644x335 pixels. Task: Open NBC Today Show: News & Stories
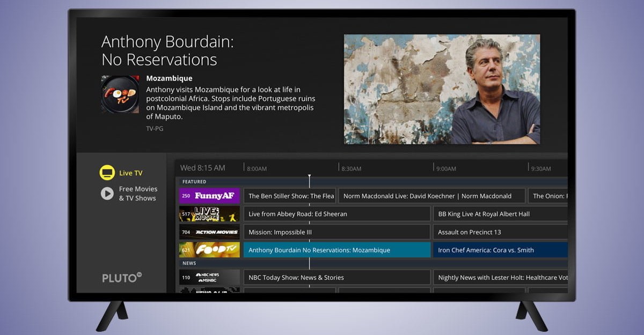click(x=337, y=278)
